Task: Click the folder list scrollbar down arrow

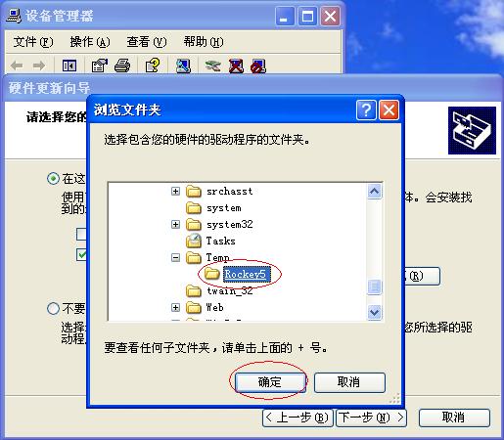Action: (x=374, y=312)
